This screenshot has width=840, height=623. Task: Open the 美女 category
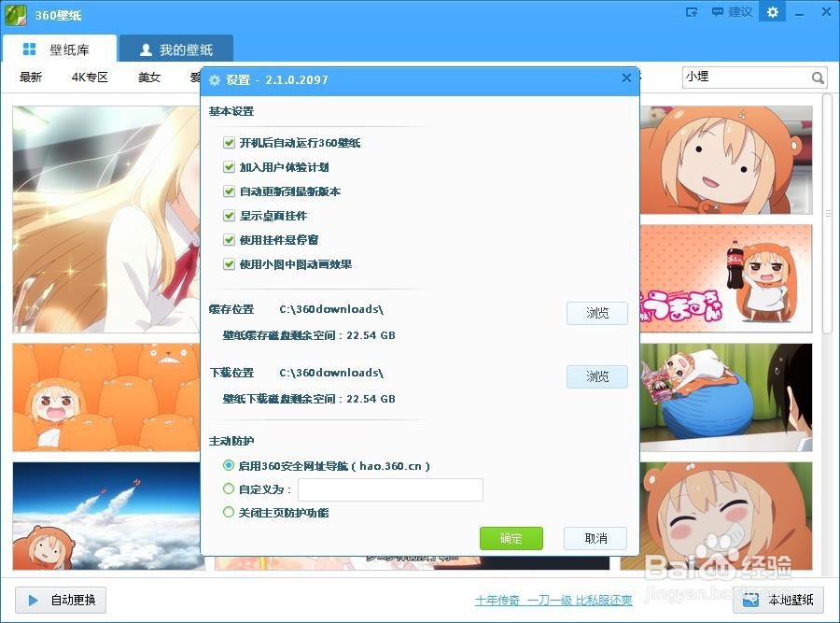[149, 78]
